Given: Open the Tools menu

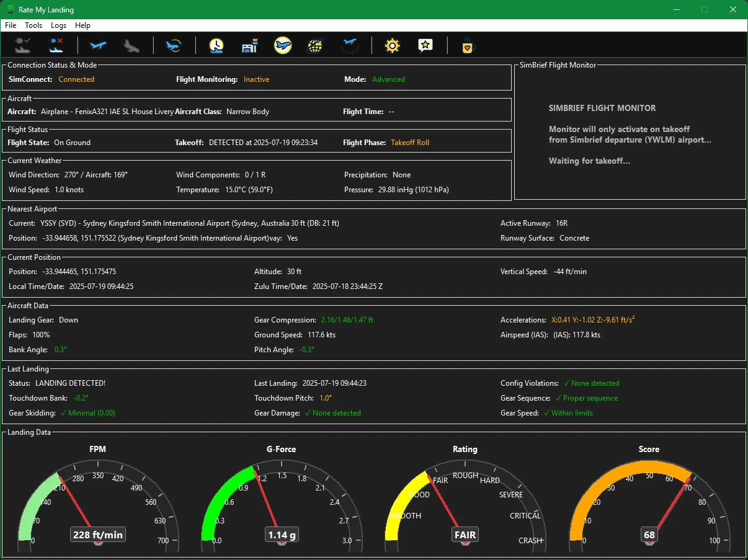Looking at the screenshot, I should 33,25.
